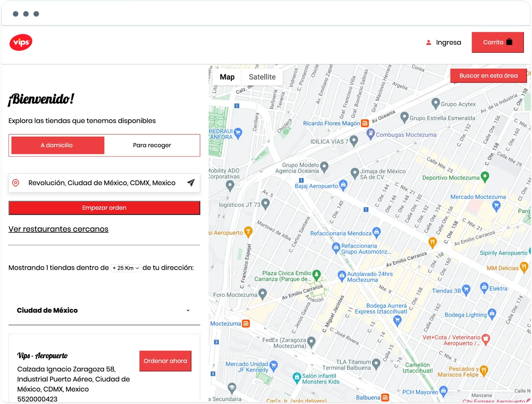Click the Vips logo
Image resolution: width=532 pixels, height=404 pixels.
click(21, 42)
